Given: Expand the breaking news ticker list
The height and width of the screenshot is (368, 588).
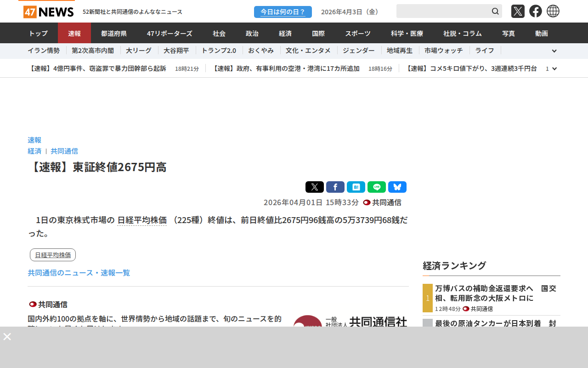Looking at the screenshot, I should [x=554, y=69].
